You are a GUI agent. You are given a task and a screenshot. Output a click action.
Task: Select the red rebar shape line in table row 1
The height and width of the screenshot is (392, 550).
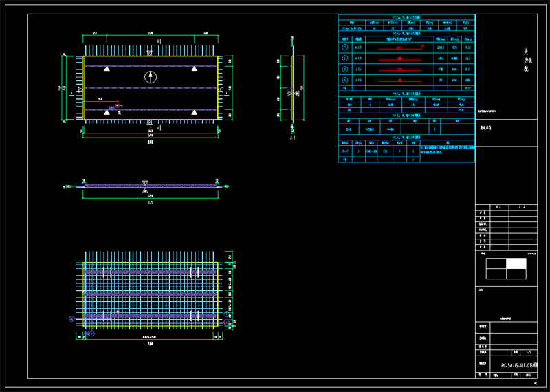(x=401, y=47)
